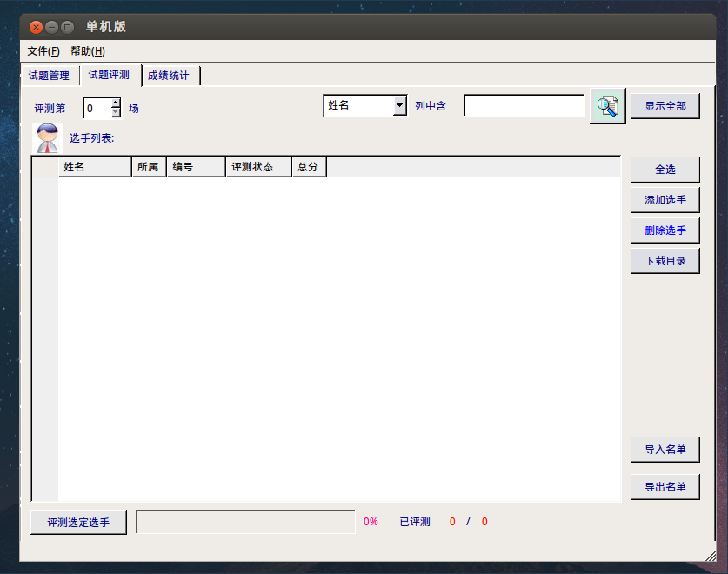Open 下载目录 button
Viewport: 728px width, 574px height.
tap(665, 261)
